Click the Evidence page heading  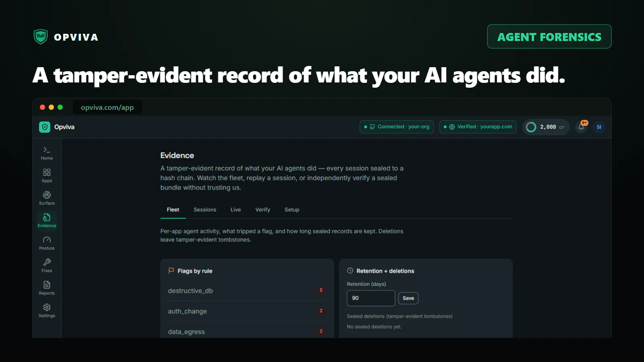177,155
